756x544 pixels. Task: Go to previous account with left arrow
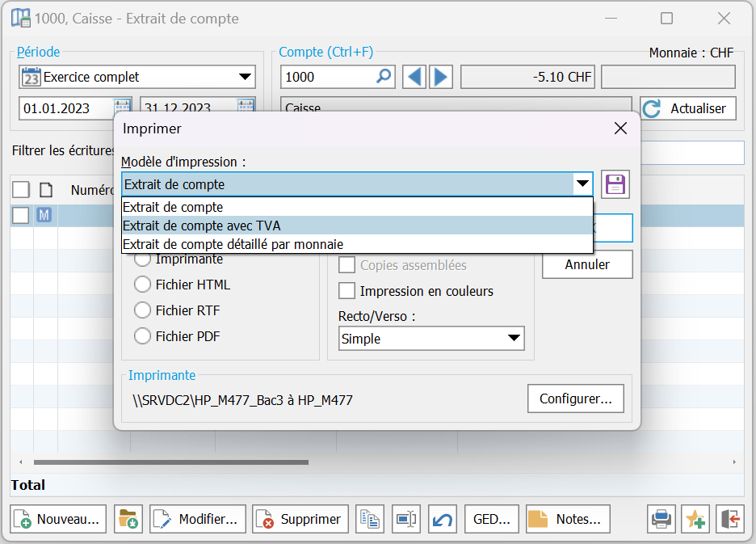(414, 77)
